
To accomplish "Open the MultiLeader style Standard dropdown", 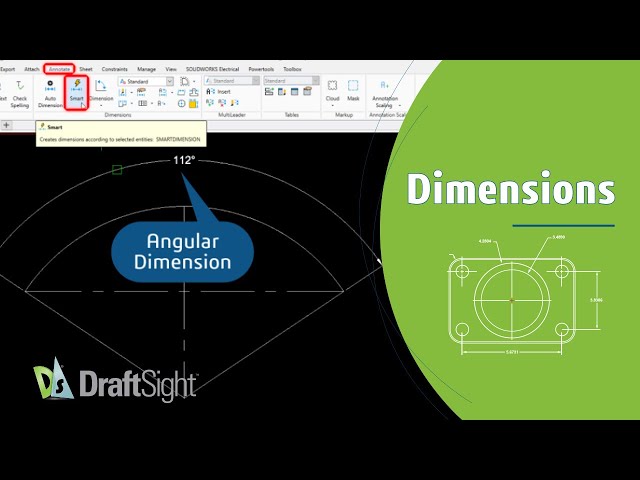I will point(256,81).
